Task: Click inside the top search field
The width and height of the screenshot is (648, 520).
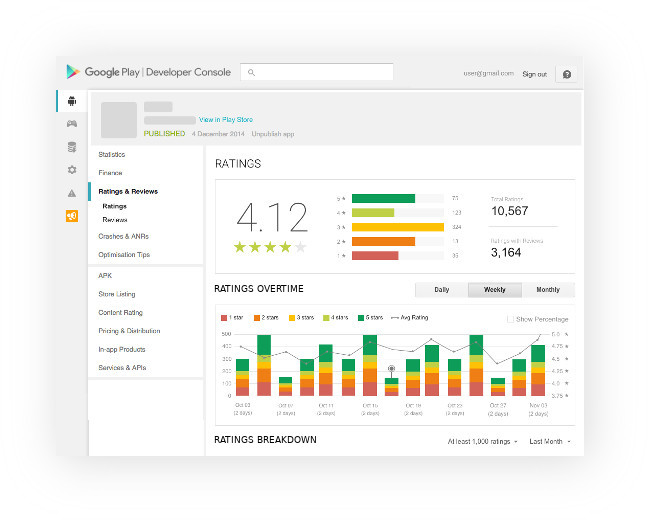Action: click(317, 72)
